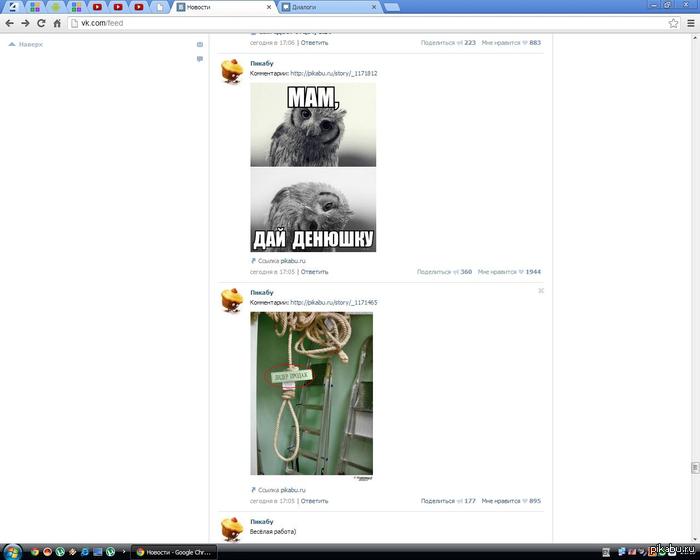This screenshot has width=700, height=560.
Task: Bookmark this page with the star icon
Action: tap(673, 23)
